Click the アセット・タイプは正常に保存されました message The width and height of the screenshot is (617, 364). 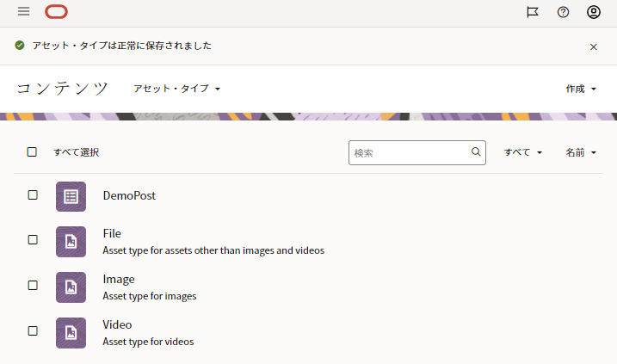click(x=122, y=46)
